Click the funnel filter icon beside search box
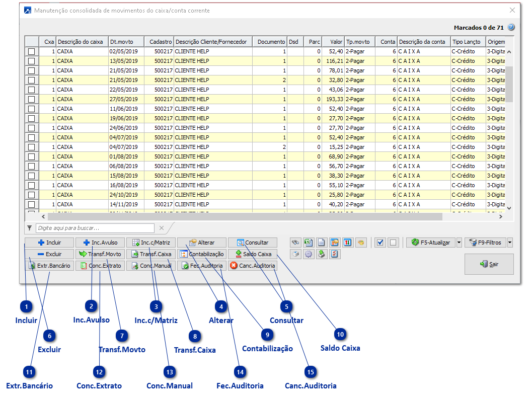The image size is (532, 399). tap(30, 228)
